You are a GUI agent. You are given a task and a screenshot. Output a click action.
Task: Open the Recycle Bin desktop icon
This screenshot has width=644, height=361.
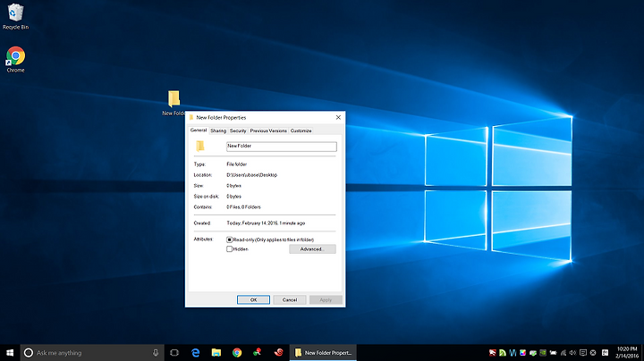(x=15, y=16)
